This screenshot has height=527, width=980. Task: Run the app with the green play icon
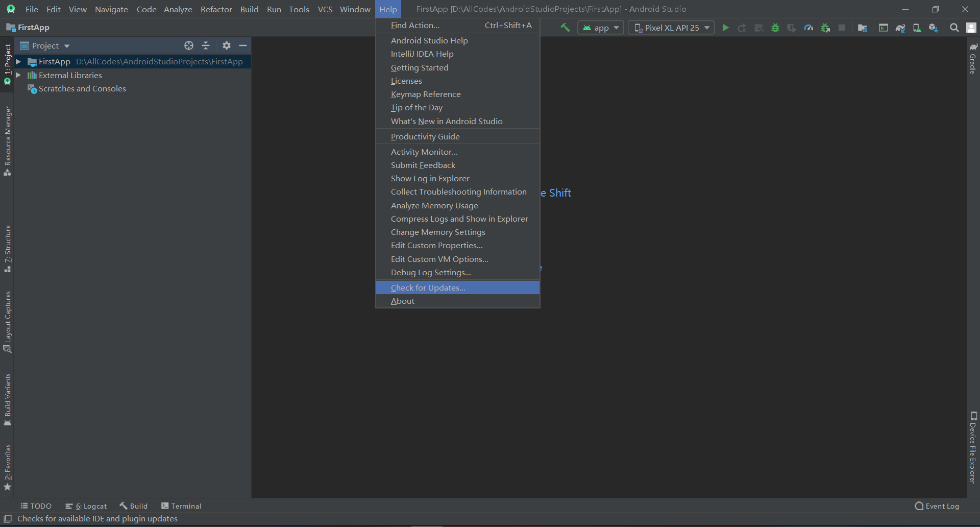725,28
